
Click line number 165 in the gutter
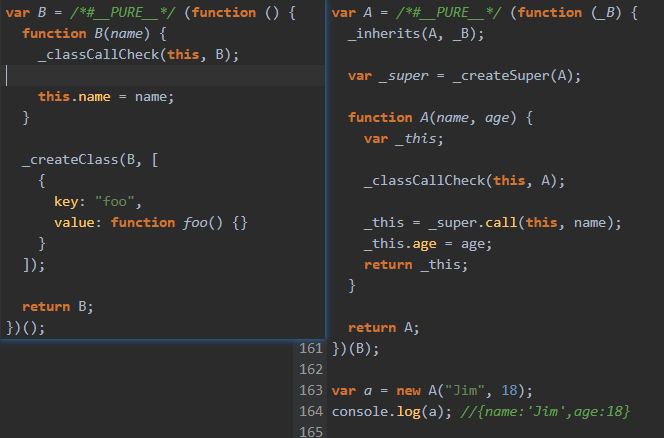click(x=311, y=432)
